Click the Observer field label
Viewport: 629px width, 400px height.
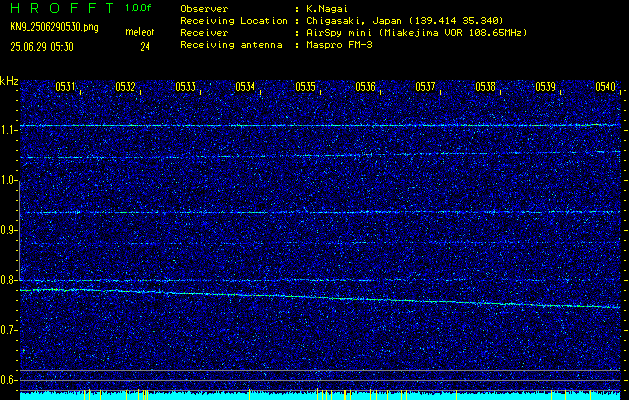(x=204, y=8)
